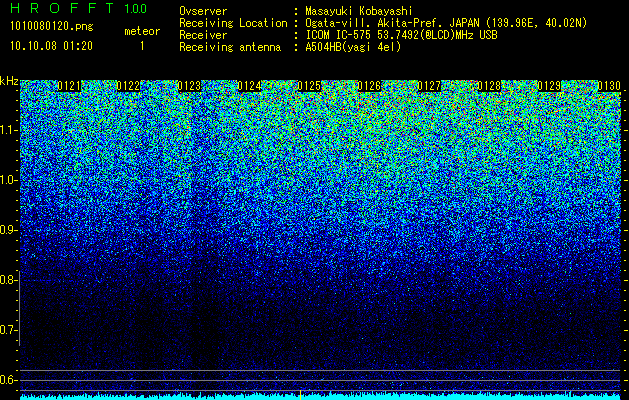The width and height of the screenshot is (629, 400).
Task: Click the 0.9 kHz axis label
Action: pyautogui.click(x=8, y=230)
